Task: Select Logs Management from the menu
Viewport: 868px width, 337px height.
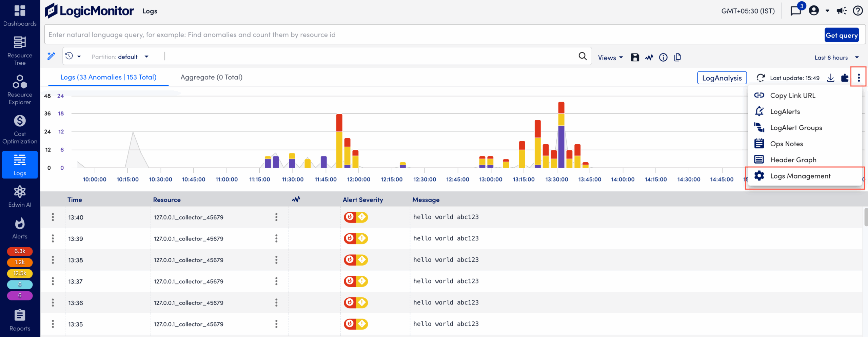Action: point(800,176)
